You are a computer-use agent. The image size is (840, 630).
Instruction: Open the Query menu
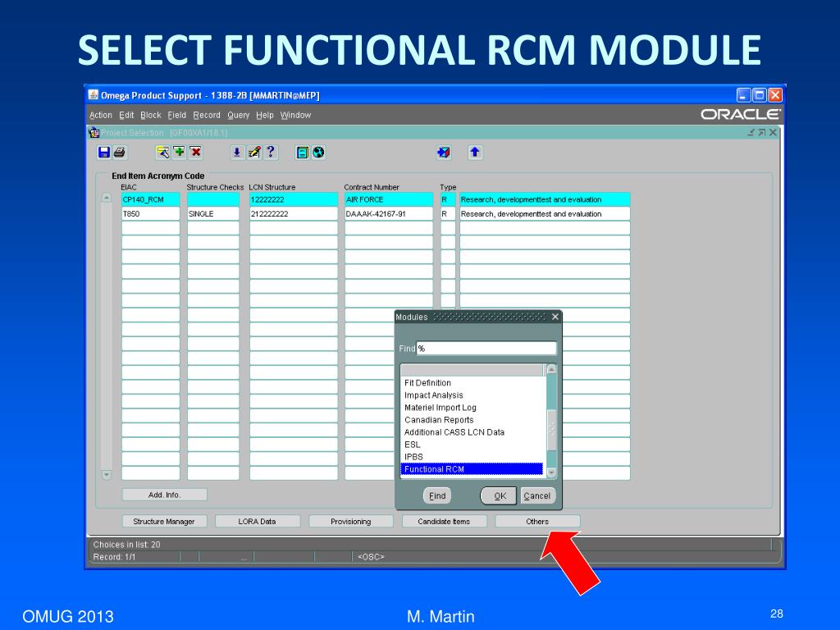point(239,115)
